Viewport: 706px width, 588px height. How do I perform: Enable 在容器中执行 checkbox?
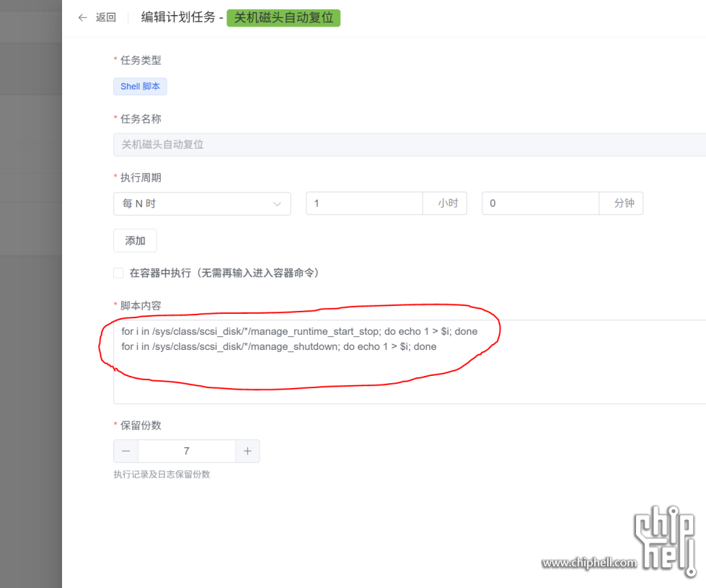(118, 273)
